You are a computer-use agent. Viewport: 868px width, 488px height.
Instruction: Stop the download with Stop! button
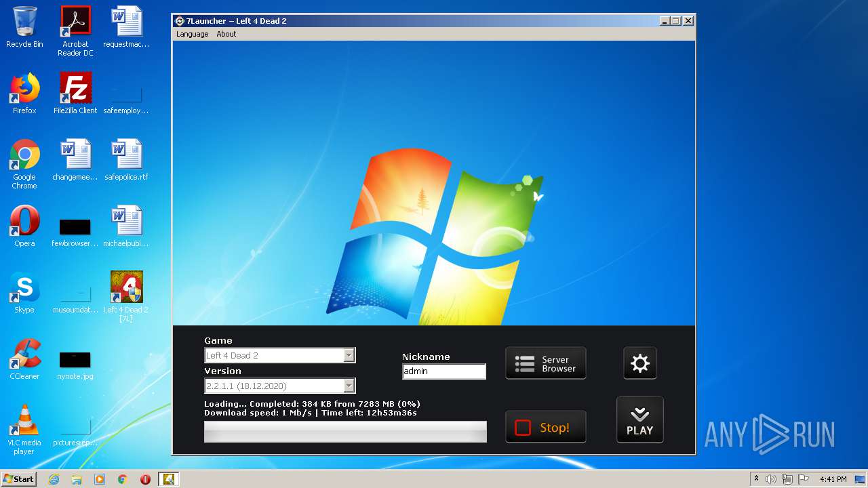pyautogui.click(x=545, y=427)
